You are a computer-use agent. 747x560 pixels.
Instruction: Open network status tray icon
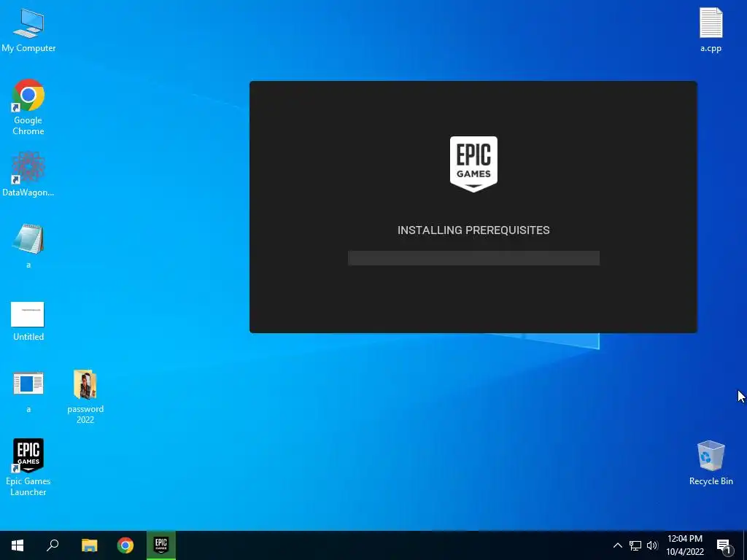(635, 545)
